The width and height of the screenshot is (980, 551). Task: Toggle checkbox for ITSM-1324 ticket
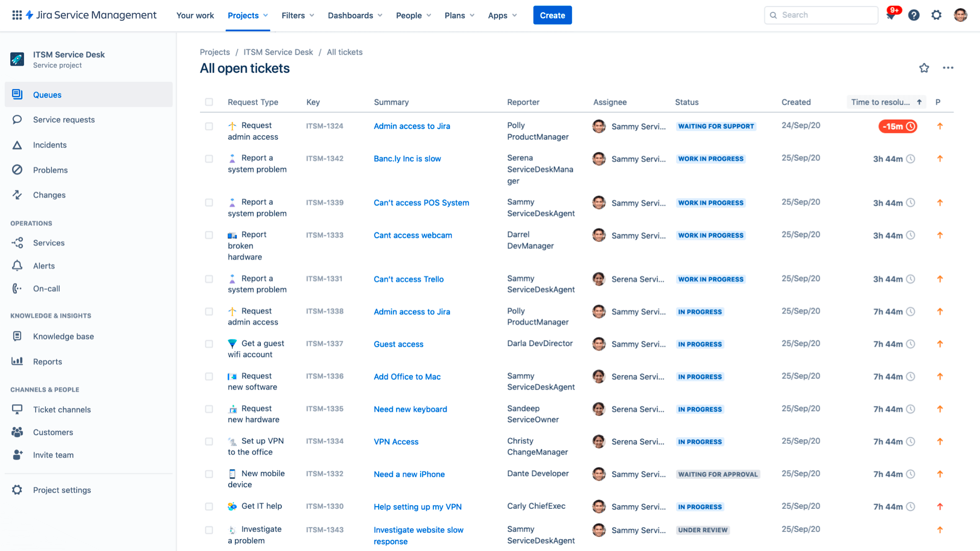209,125
